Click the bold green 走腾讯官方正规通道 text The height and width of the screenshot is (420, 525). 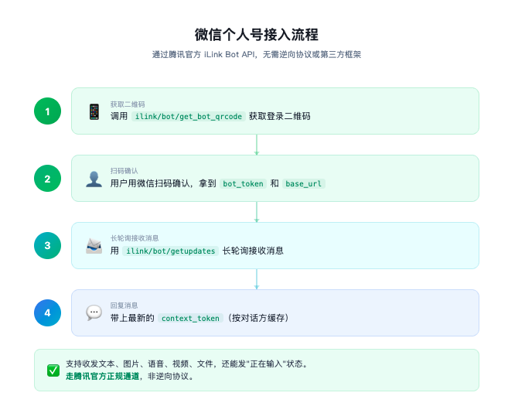point(102,376)
